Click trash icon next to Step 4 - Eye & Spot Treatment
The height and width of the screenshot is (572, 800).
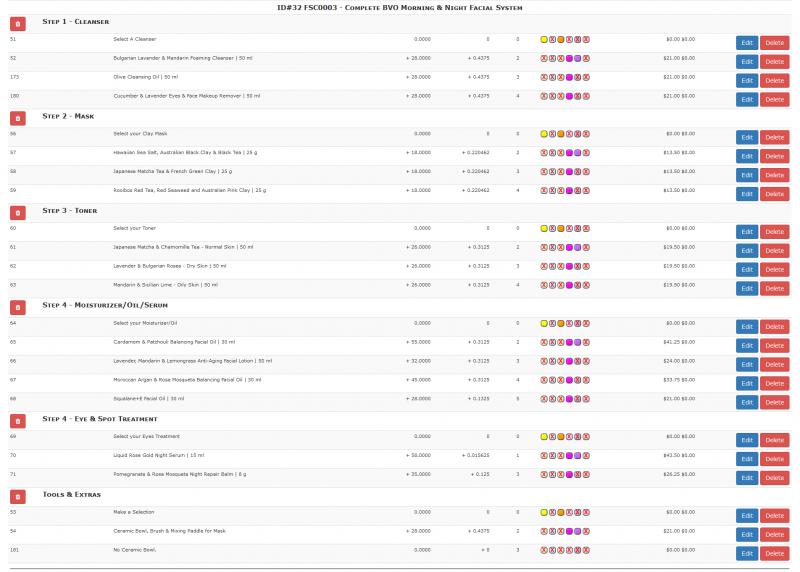18,421
